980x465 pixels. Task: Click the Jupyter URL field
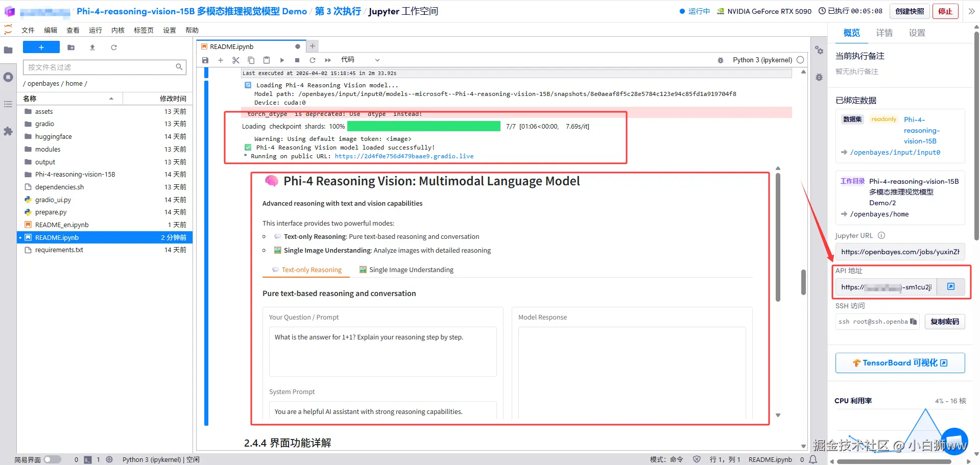coord(900,252)
